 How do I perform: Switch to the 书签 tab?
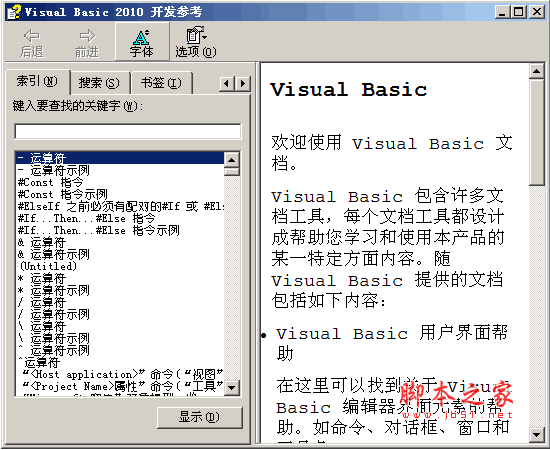pos(161,83)
